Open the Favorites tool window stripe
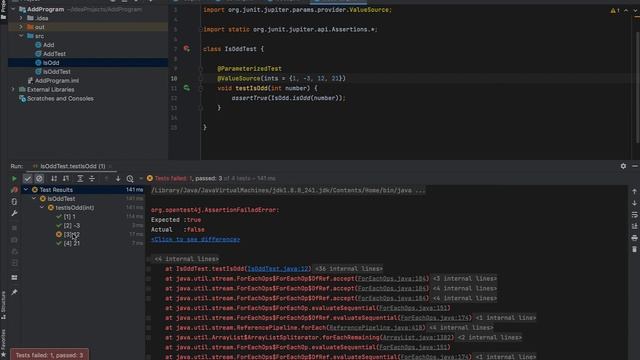 coord(3,344)
